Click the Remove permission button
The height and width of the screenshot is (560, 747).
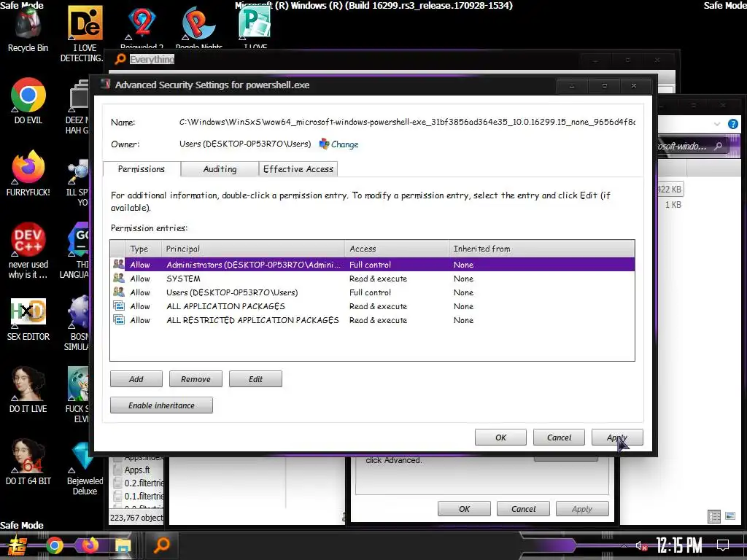tap(196, 379)
